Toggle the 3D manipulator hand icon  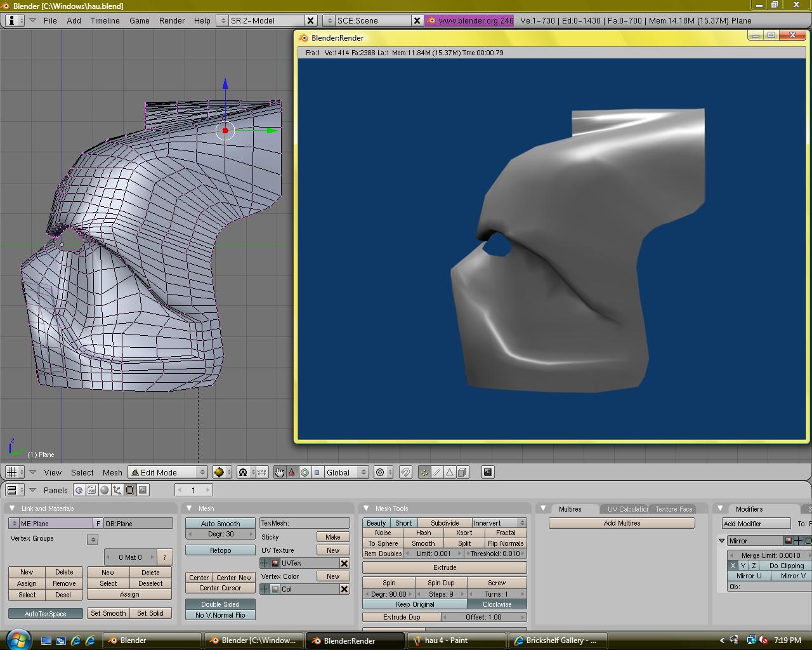click(x=279, y=472)
